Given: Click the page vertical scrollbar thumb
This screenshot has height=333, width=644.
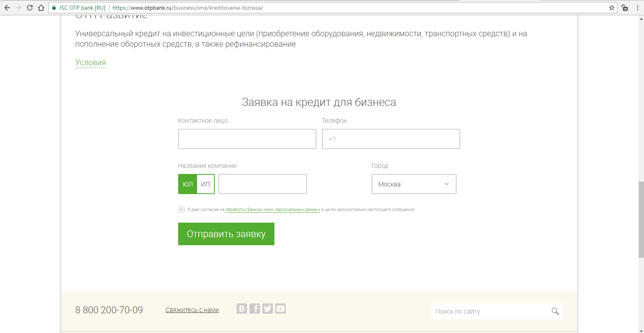Looking at the screenshot, I should pos(641,219).
